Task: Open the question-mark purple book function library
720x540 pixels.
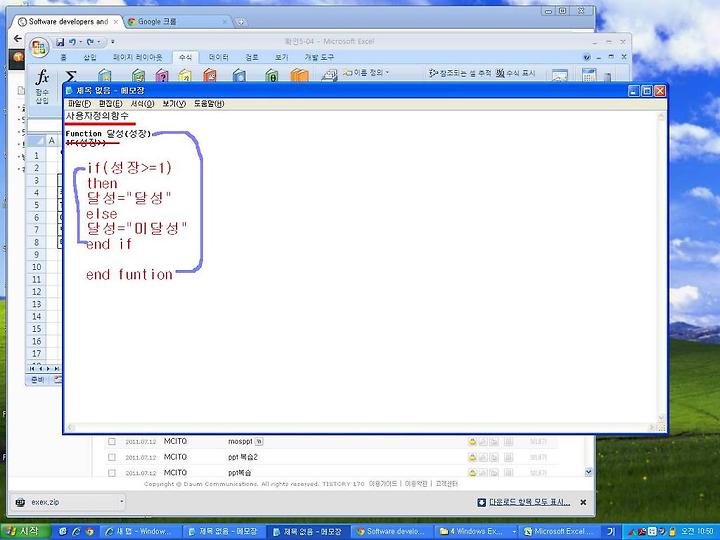Action: (162, 76)
